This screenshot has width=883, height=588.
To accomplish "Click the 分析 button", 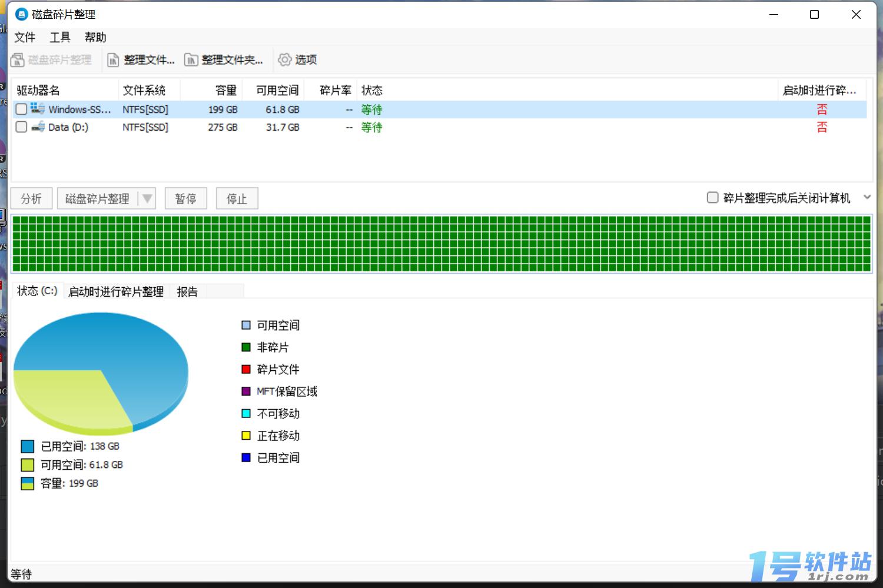I will (31, 199).
